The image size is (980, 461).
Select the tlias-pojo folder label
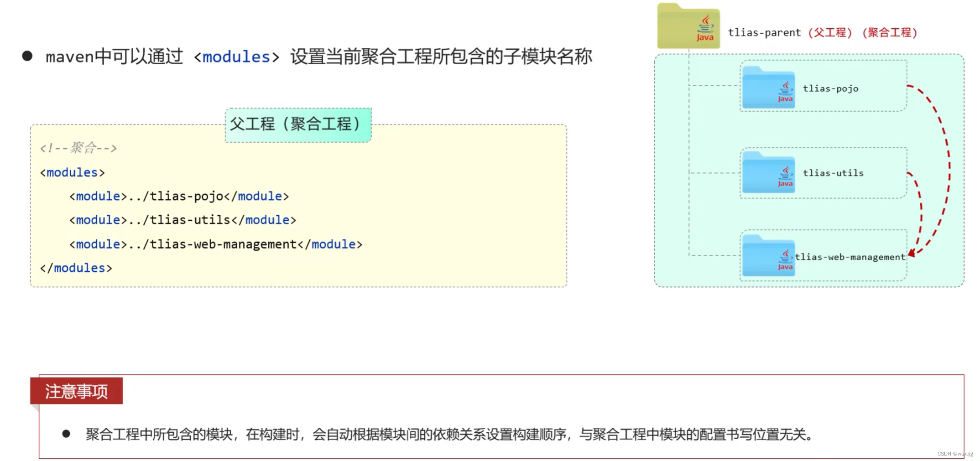click(830, 88)
